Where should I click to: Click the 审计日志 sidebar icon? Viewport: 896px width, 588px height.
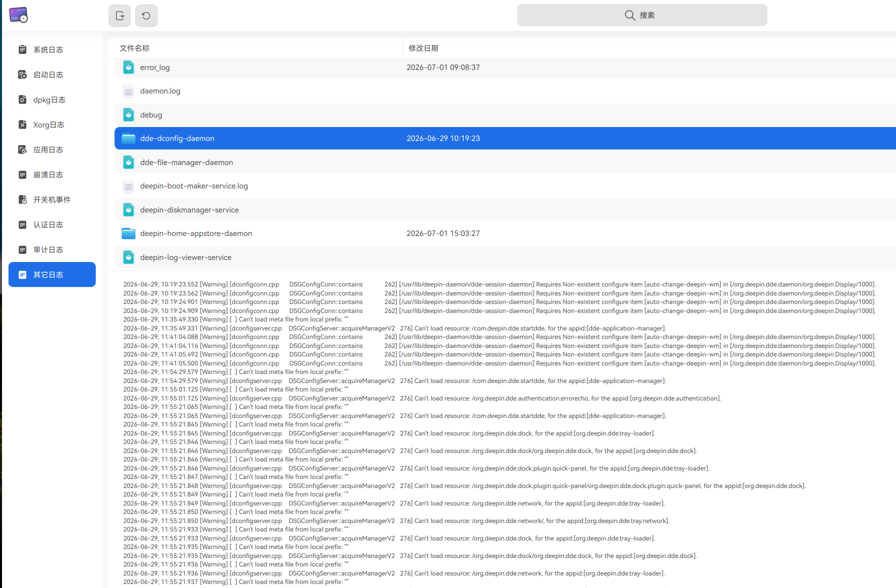(x=23, y=249)
